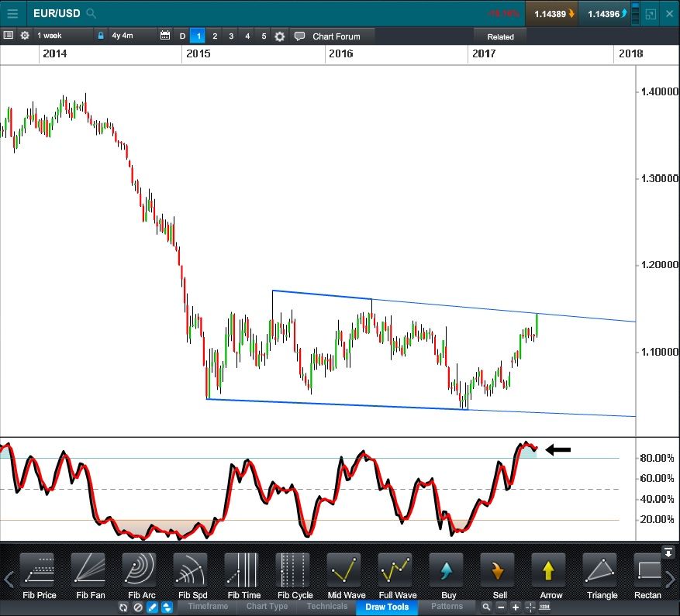Toggle the crosshair cursor icon

tap(530, 607)
